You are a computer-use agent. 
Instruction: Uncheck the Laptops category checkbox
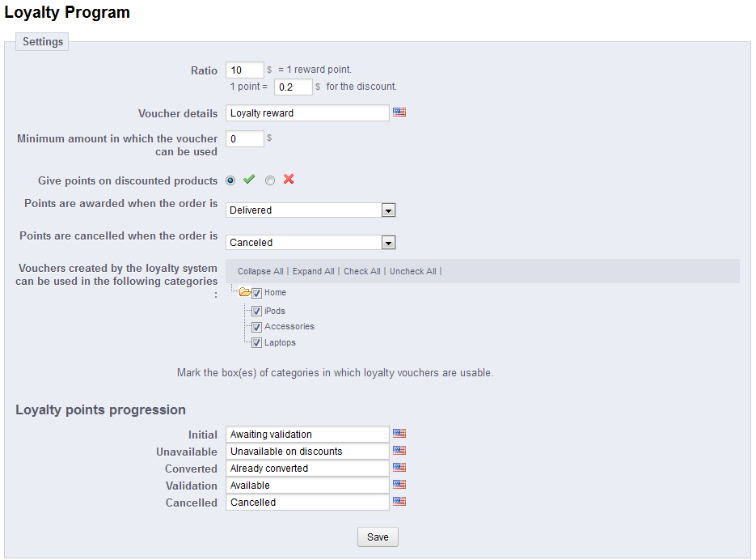pos(256,343)
